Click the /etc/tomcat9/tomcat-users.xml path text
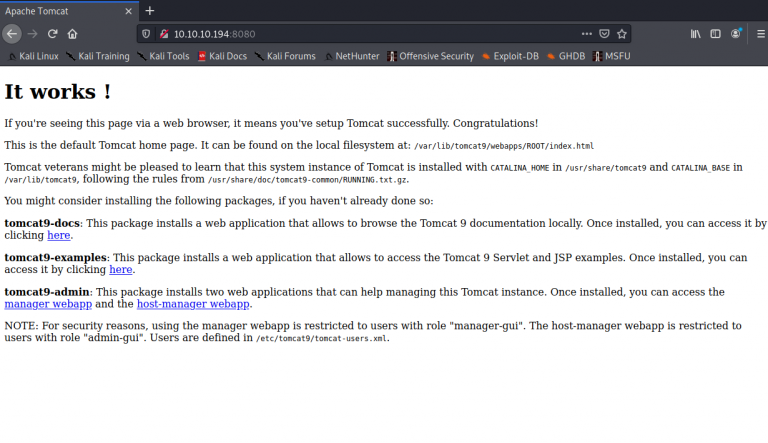Screen dimensions: 768x443 [x=321, y=338]
